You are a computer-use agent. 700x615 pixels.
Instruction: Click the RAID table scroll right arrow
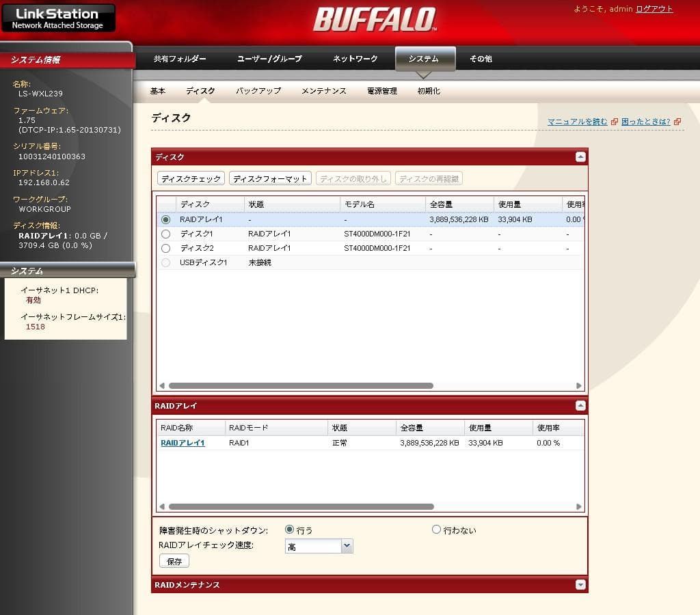point(578,506)
